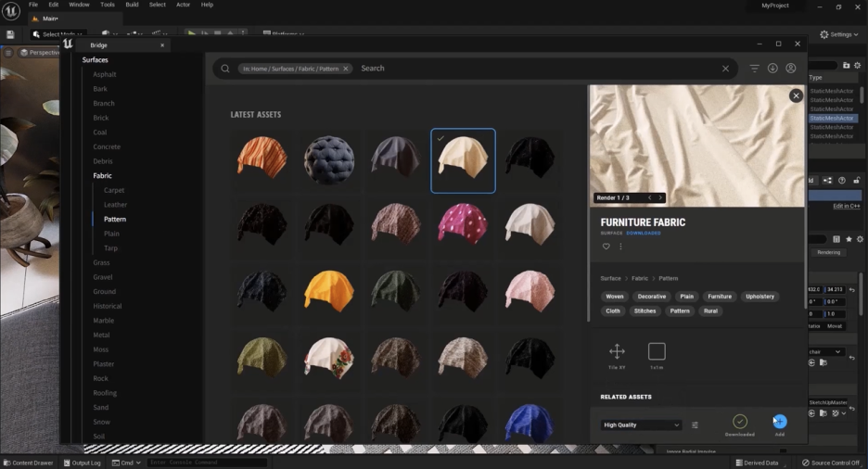Select the Carpet subcategory under Fabric
Viewport: 868px width, 469px height.
114,190
